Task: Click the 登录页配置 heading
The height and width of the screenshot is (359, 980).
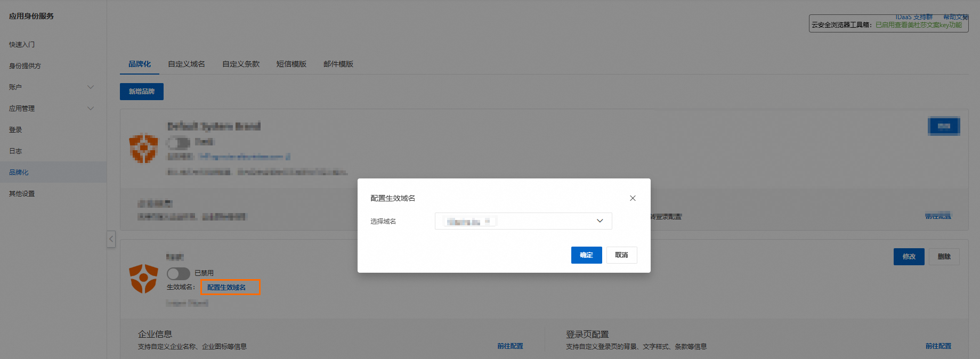Action: (x=587, y=334)
